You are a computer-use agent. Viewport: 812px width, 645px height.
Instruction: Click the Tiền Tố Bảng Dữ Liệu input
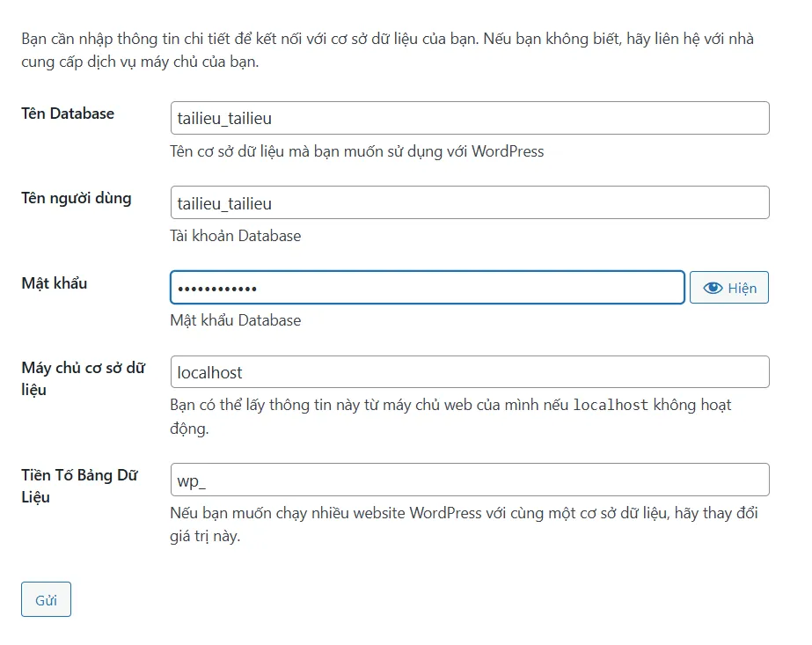[x=471, y=480]
